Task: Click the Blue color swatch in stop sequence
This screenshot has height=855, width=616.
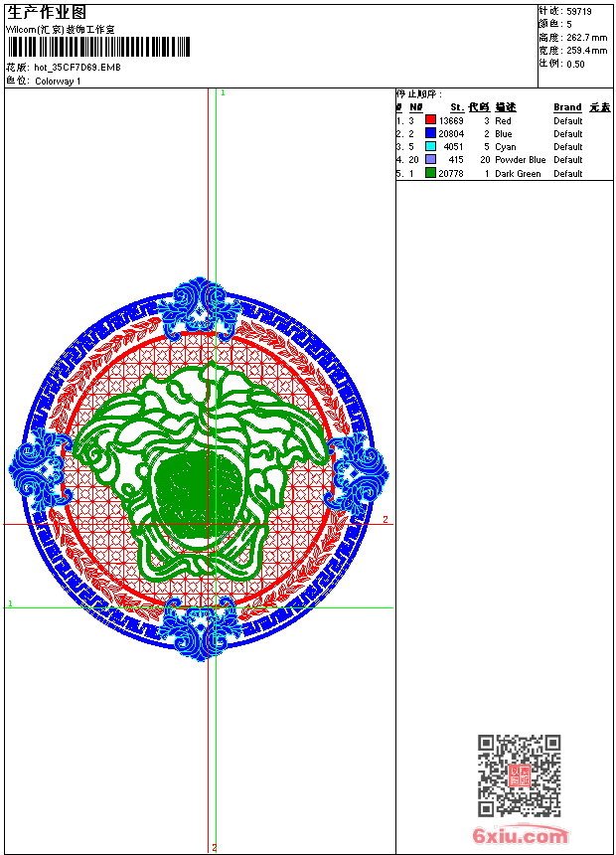Action: (x=430, y=133)
